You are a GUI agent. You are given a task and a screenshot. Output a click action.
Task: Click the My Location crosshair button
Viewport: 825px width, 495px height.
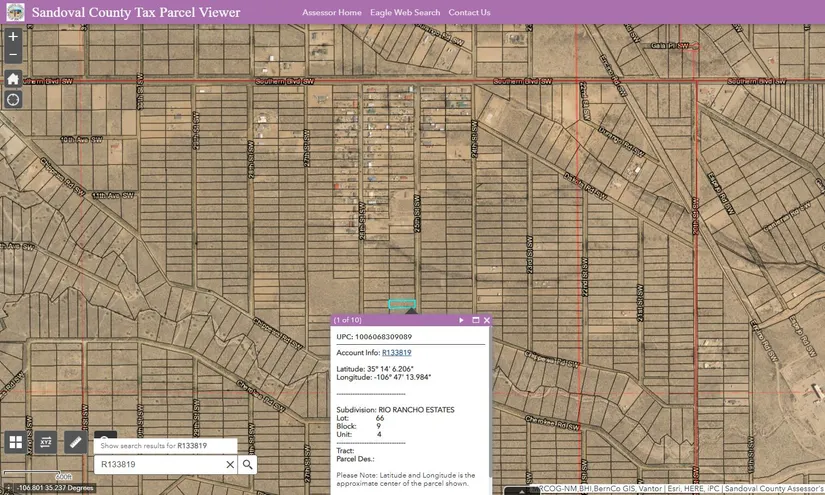13,100
